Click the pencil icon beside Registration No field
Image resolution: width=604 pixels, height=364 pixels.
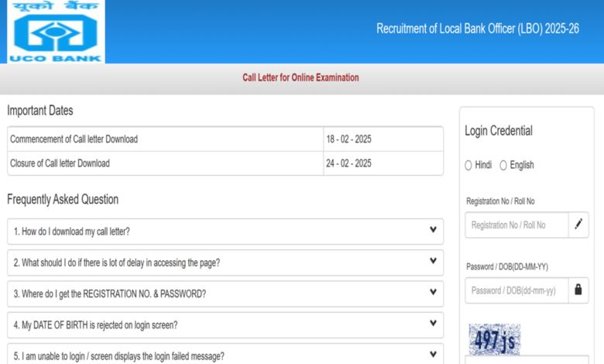click(578, 225)
